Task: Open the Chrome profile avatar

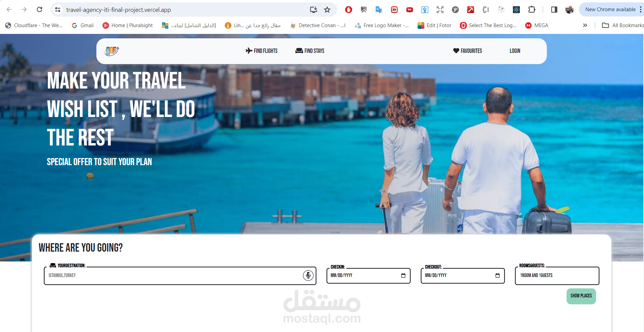Action: tap(569, 9)
